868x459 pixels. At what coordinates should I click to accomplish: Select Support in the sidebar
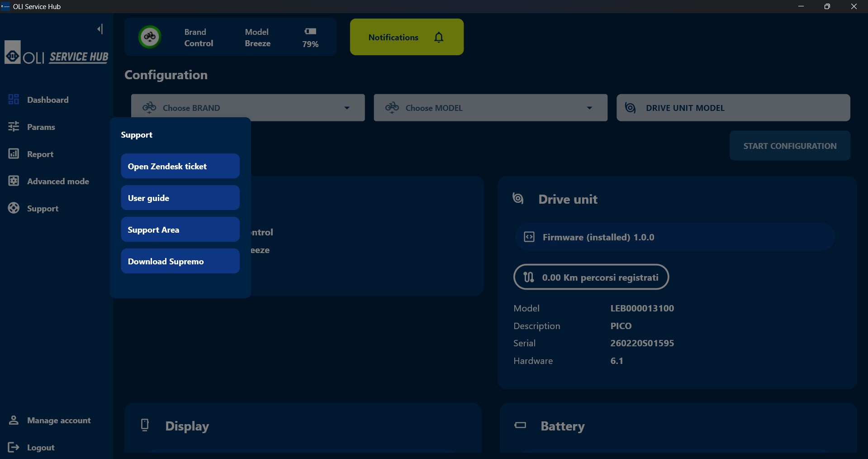[43, 208]
